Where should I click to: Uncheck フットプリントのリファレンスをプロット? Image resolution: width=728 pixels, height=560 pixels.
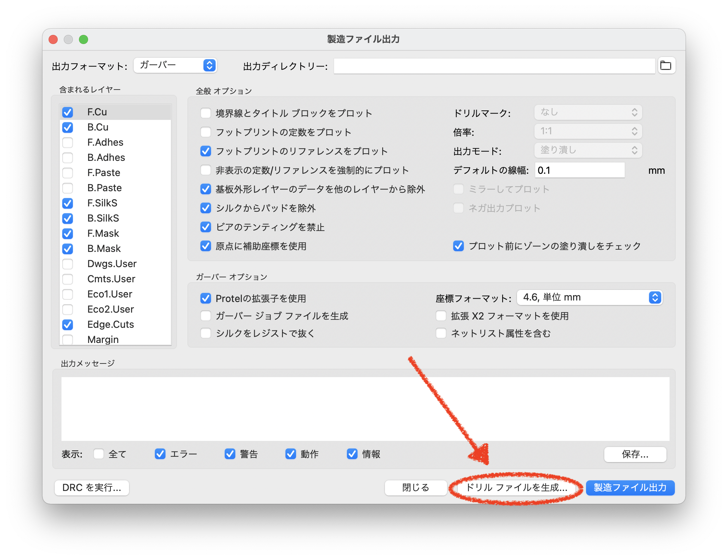click(206, 151)
